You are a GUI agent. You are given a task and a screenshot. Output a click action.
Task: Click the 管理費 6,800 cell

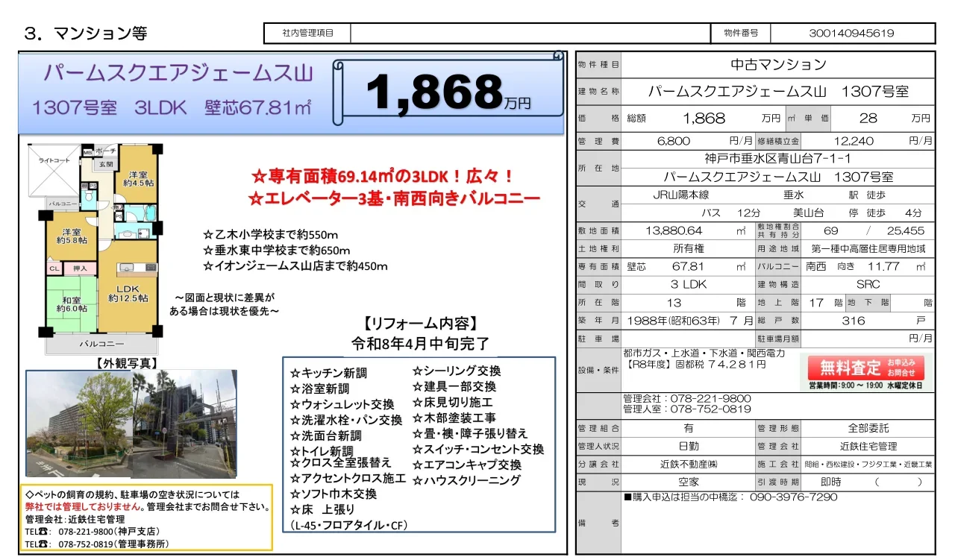688,140
